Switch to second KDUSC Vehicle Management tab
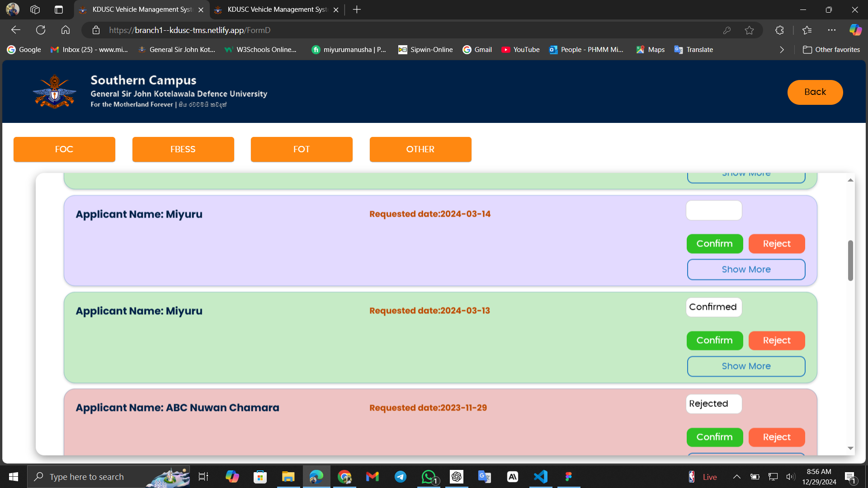 [x=277, y=9]
